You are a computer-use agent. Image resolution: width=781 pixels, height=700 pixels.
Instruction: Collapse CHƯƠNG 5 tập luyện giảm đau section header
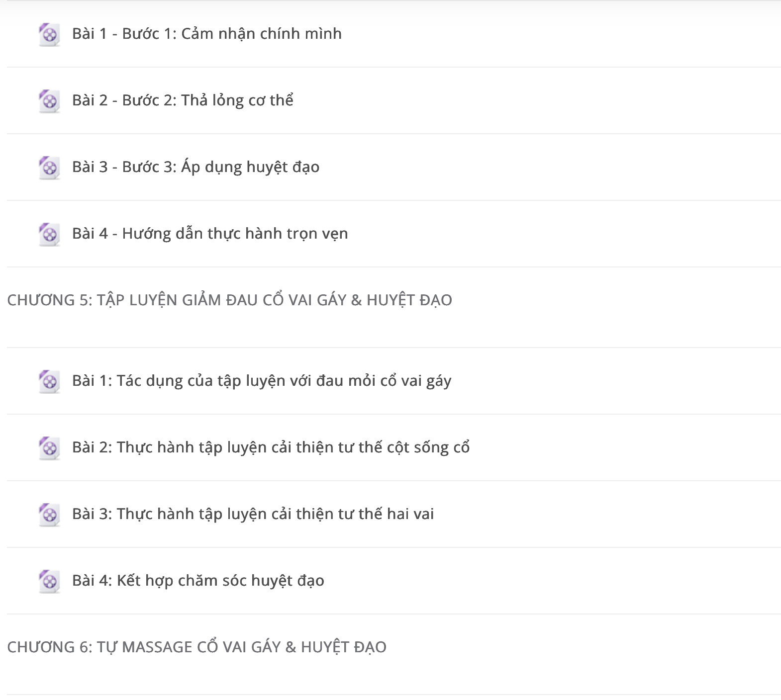(229, 300)
